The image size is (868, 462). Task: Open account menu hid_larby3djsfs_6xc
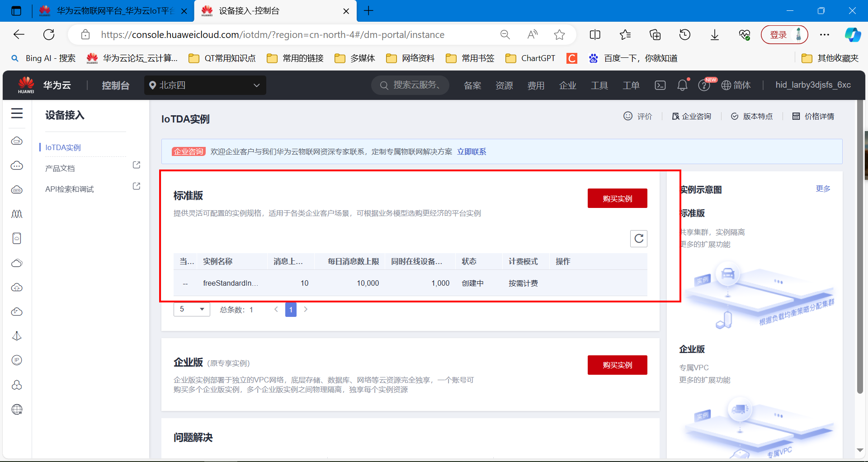click(x=813, y=85)
